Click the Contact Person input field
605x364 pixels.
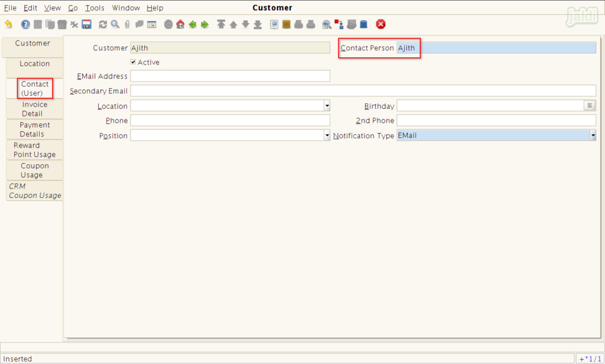click(x=496, y=47)
